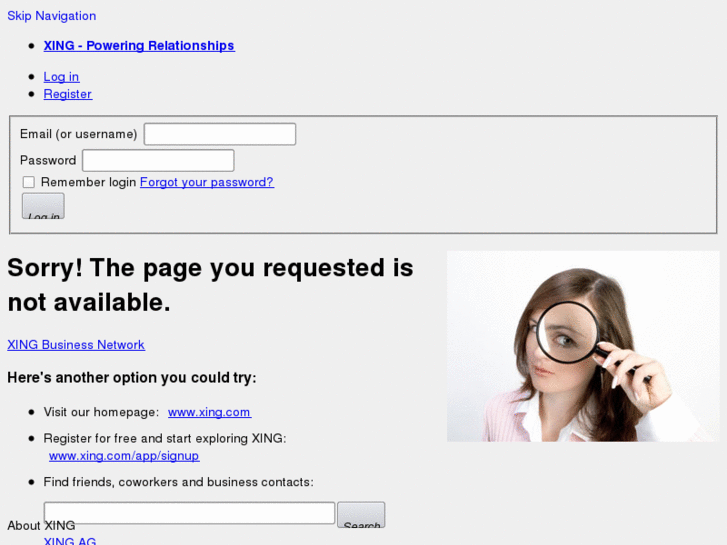This screenshot has height=545, width=727.
Task: Click the Email (or username) label
Action: click(x=78, y=134)
